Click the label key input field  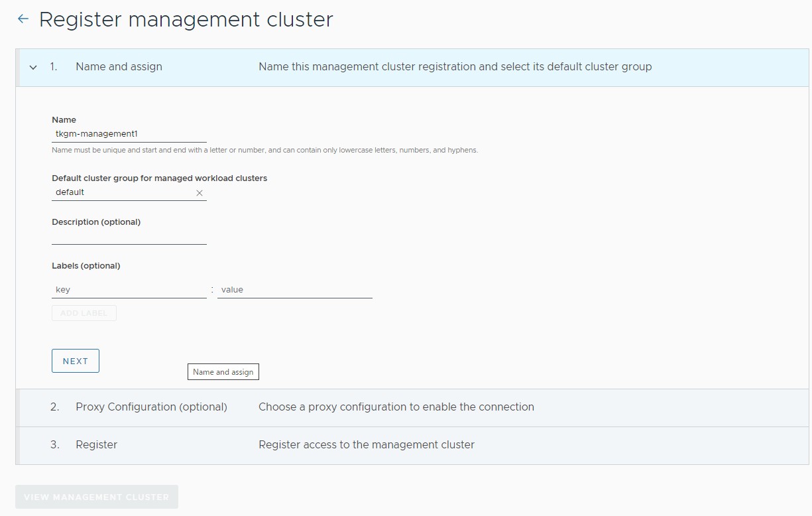click(129, 290)
